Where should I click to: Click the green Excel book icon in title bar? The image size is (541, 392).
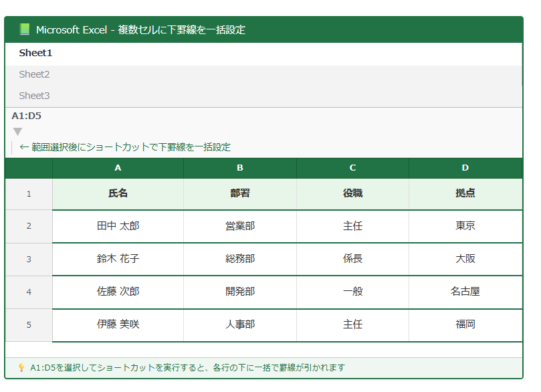(25, 29)
